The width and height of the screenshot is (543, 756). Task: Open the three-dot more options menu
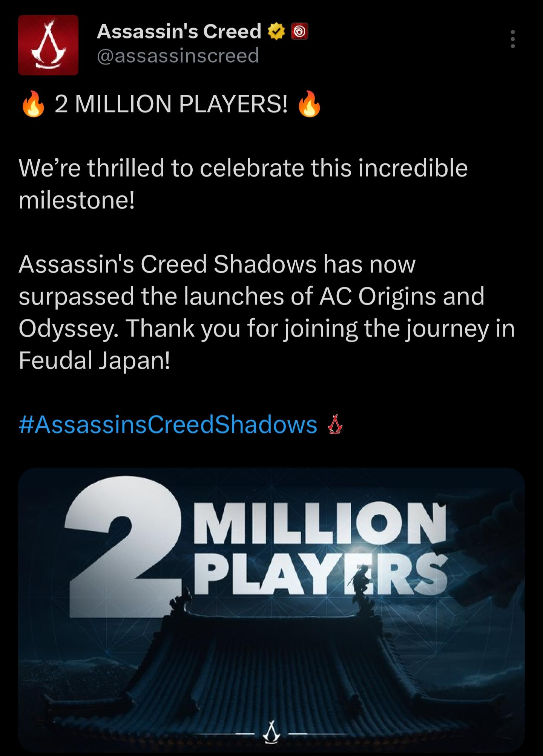point(512,39)
